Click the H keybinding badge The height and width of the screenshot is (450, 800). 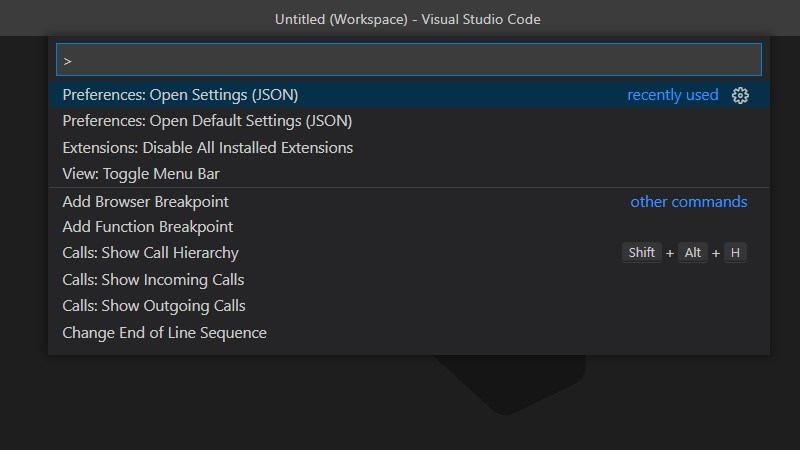735,253
